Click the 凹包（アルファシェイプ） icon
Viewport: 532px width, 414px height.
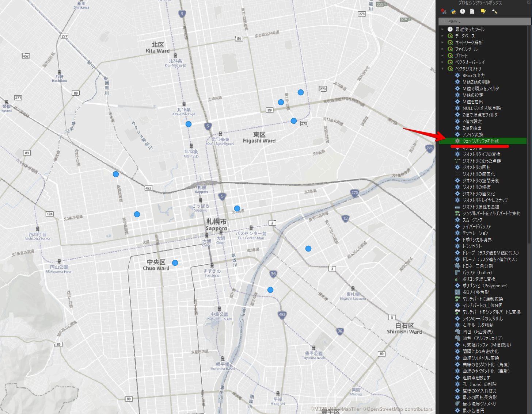click(x=457, y=338)
